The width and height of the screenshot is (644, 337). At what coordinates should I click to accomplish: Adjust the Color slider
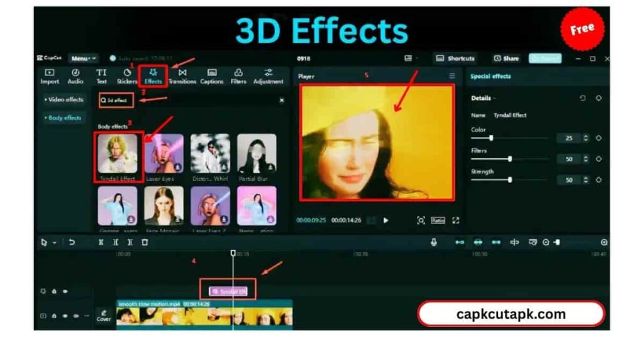point(509,138)
